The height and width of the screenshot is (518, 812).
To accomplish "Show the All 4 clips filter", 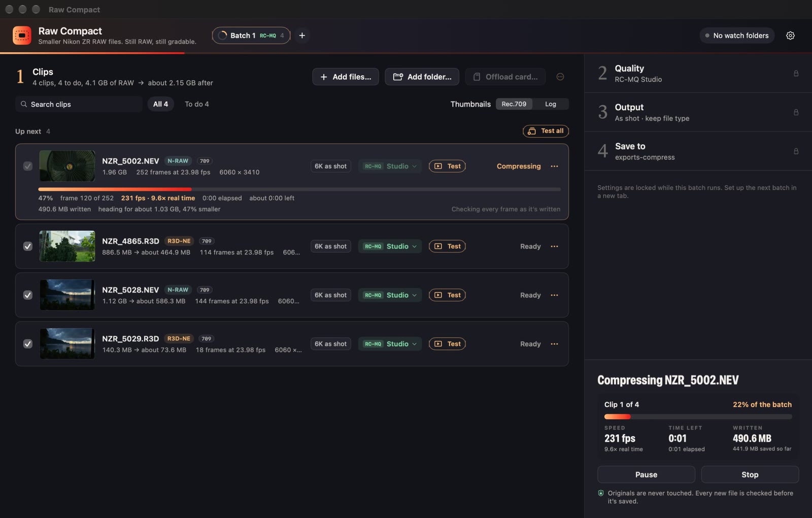I will point(160,104).
